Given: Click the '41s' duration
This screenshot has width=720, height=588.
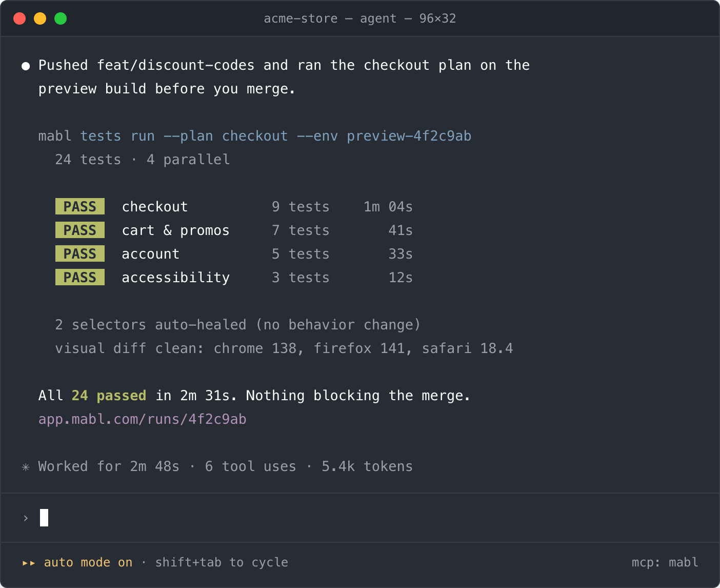Looking at the screenshot, I should point(401,230).
